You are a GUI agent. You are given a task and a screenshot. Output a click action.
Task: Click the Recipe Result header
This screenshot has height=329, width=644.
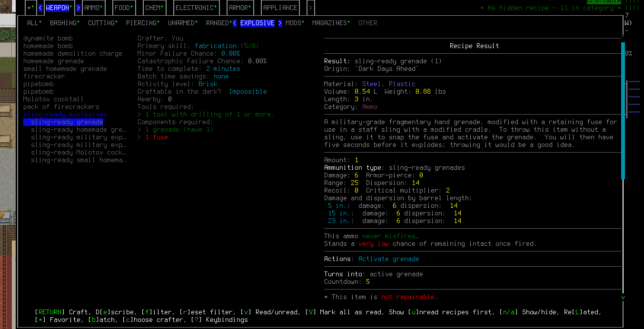pos(474,46)
